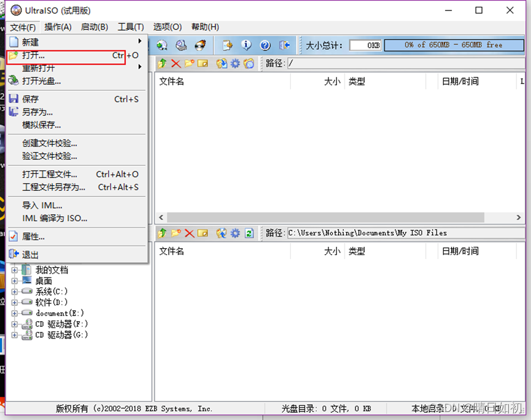Click the mount to virtual drive toolbar icon
Image resolution: width=531 pixels, height=420 pixels.
click(162, 45)
